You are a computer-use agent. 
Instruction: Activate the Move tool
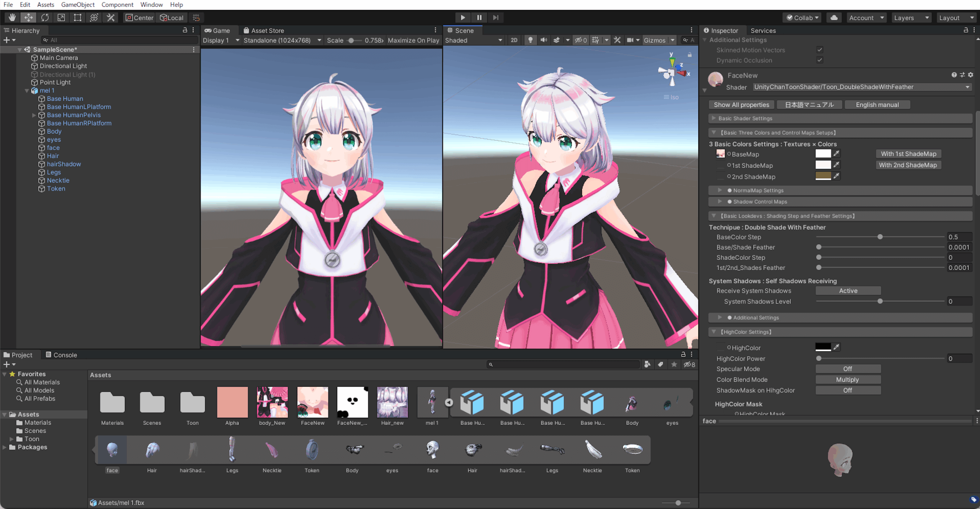pos(28,17)
